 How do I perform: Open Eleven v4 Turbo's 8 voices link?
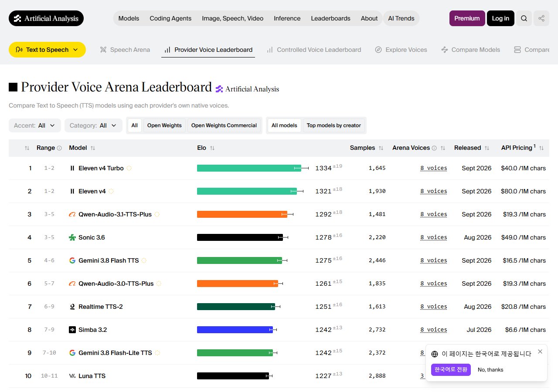pos(434,168)
